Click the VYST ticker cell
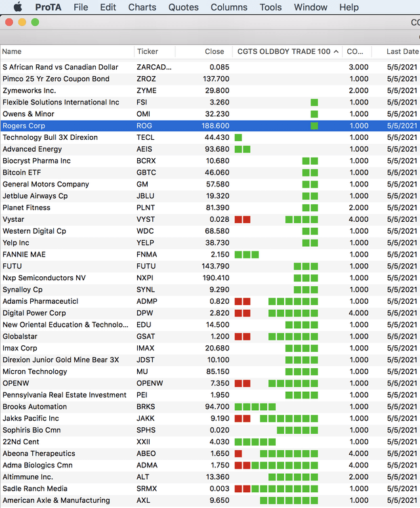The width and height of the screenshot is (420, 508). tap(145, 219)
